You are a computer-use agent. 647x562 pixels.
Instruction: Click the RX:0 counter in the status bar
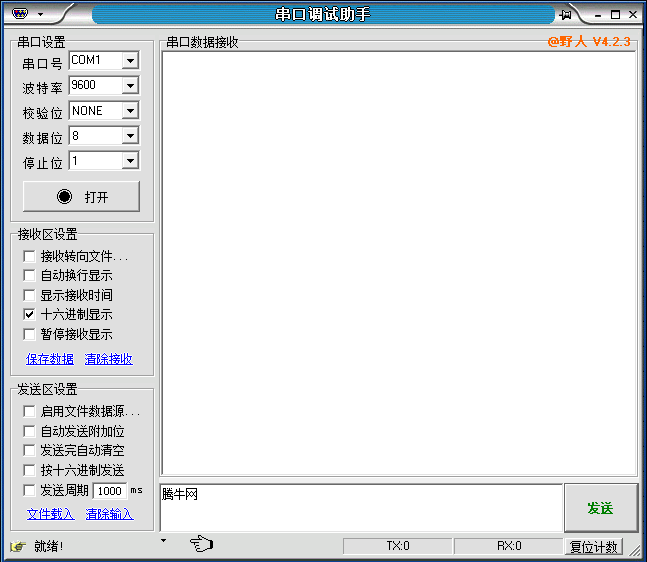tap(509, 546)
